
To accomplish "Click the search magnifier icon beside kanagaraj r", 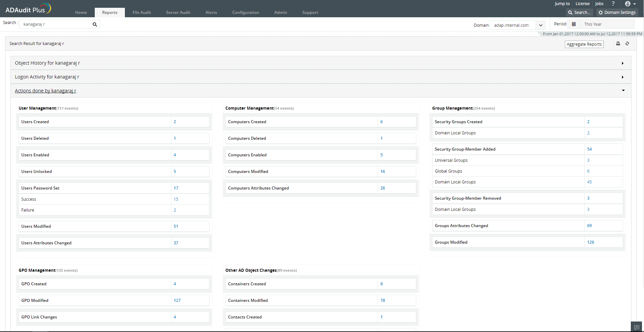I will click(x=95, y=24).
